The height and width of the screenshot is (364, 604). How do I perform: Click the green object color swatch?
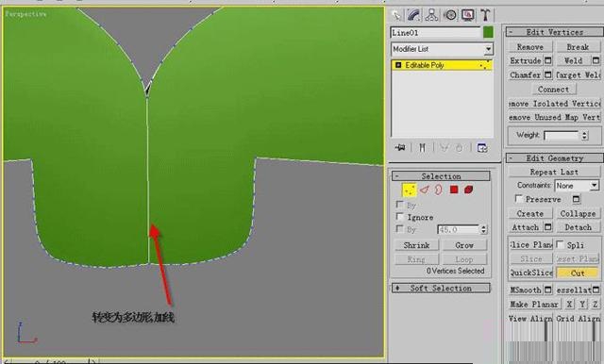click(488, 32)
